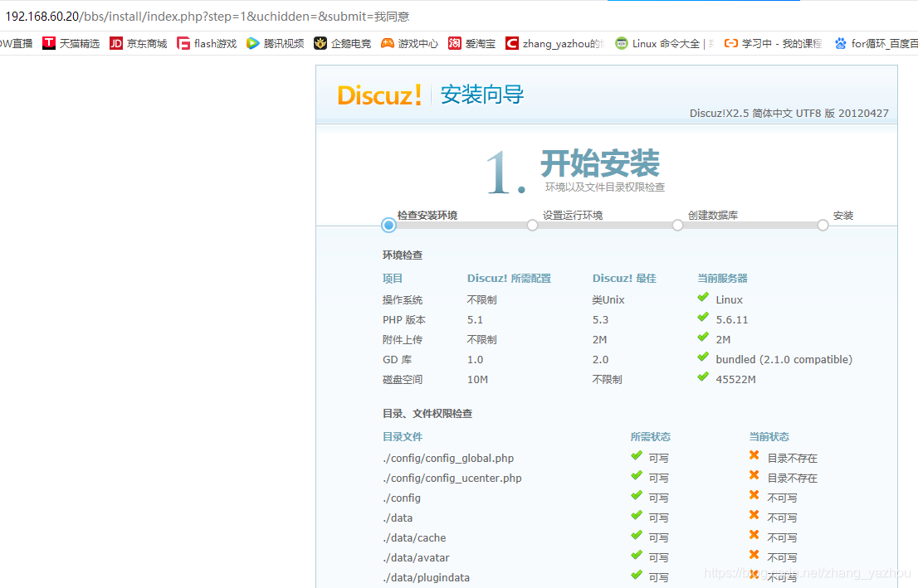Screen dimensions: 918x588
Task: Open the 学习中 - 我的课程 bookmark
Action: (773, 43)
